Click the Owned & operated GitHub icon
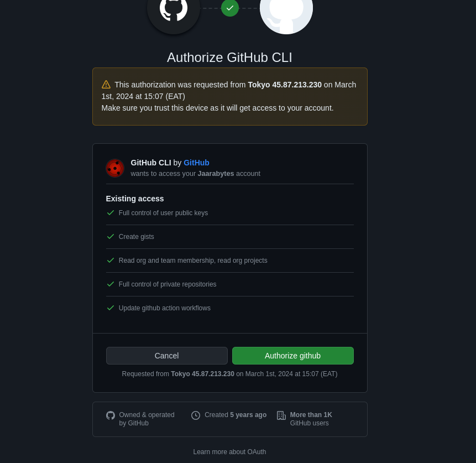The image size is (476, 463). 111,415
